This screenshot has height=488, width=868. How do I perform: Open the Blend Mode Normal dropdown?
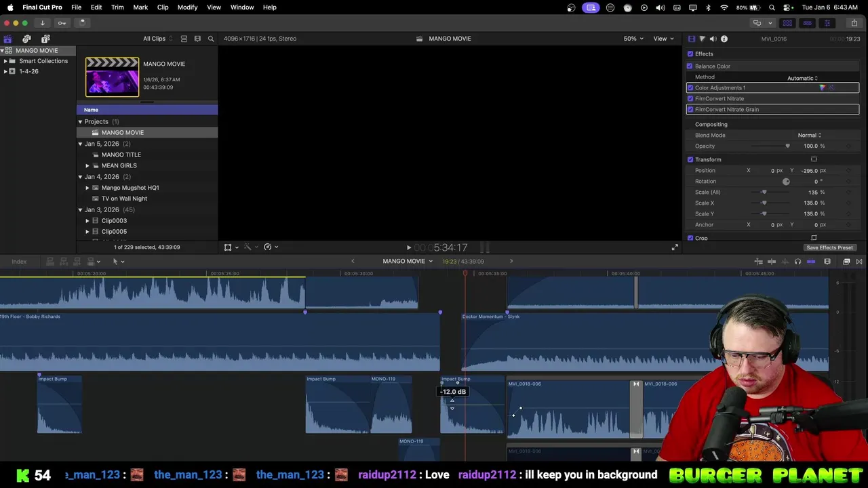click(x=810, y=136)
